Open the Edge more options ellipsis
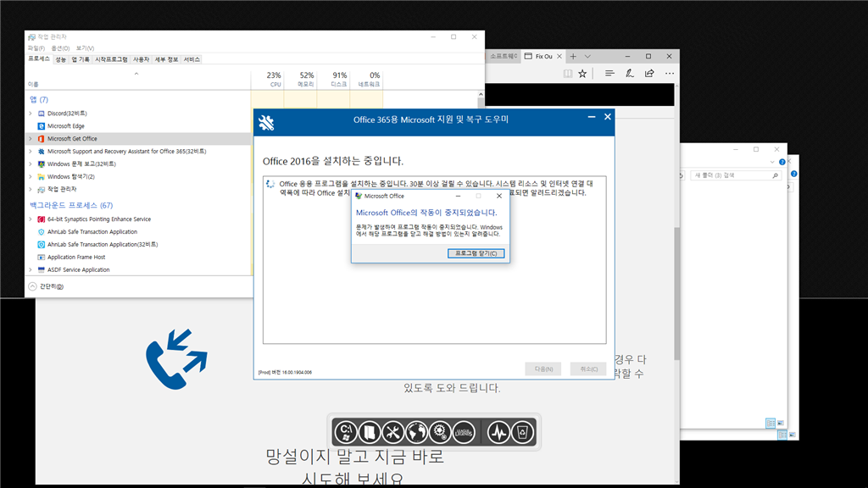The image size is (868, 488). [x=670, y=73]
